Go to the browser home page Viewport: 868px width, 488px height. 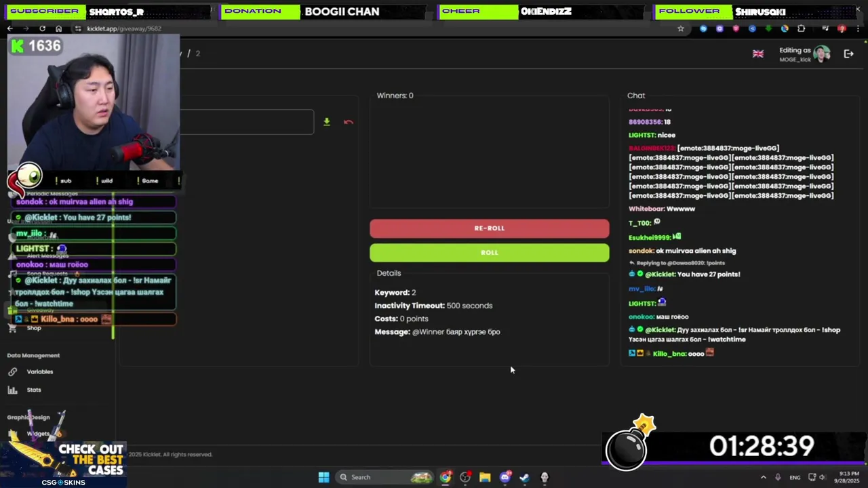click(58, 28)
